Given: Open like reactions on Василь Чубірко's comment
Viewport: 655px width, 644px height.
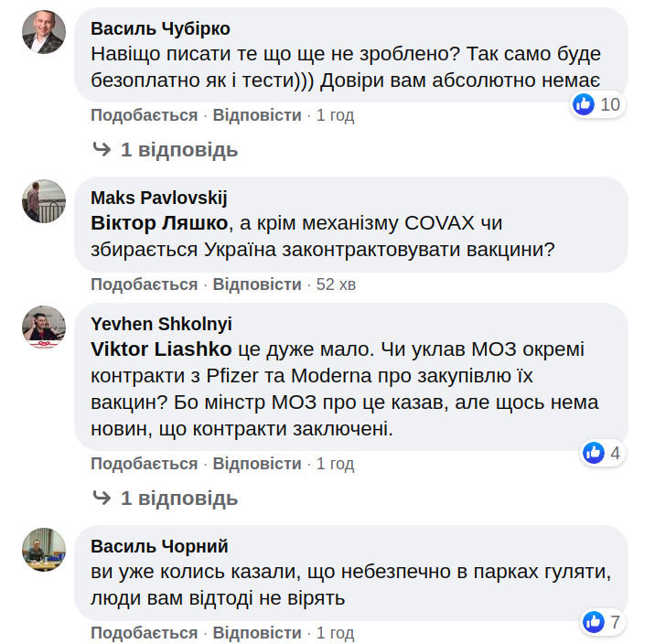Looking at the screenshot, I should tap(597, 104).
